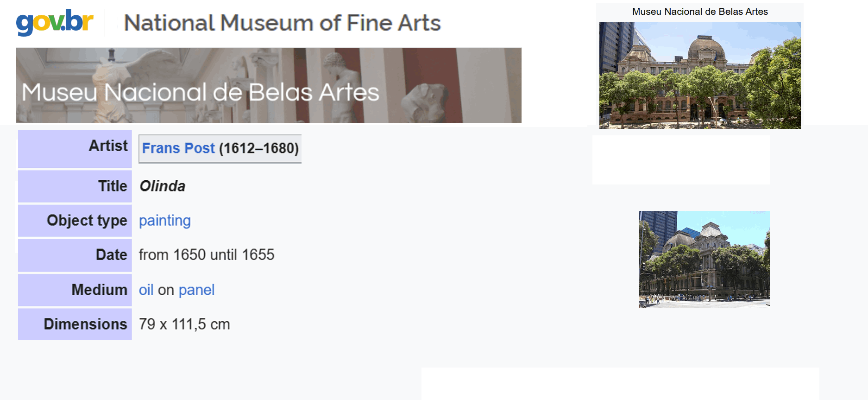
Task: Click the gov.br logo
Action: [x=55, y=22]
